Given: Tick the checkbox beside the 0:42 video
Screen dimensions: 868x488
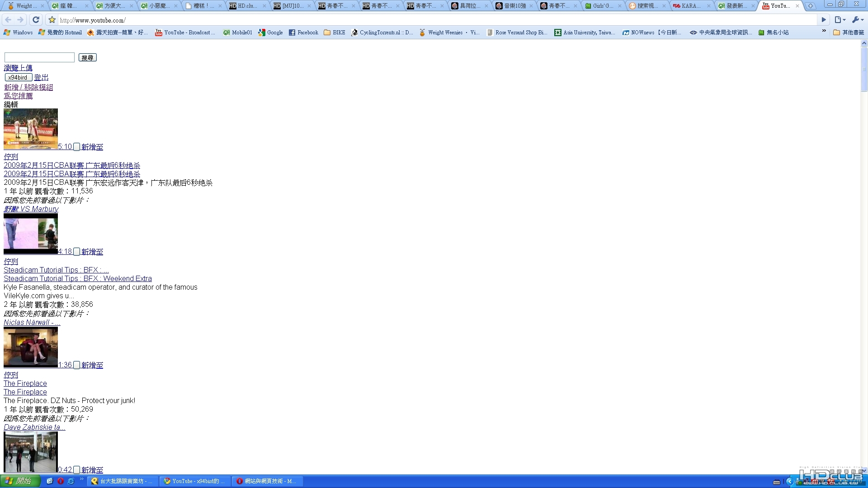Looking at the screenshot, I should tap(76, 470).
